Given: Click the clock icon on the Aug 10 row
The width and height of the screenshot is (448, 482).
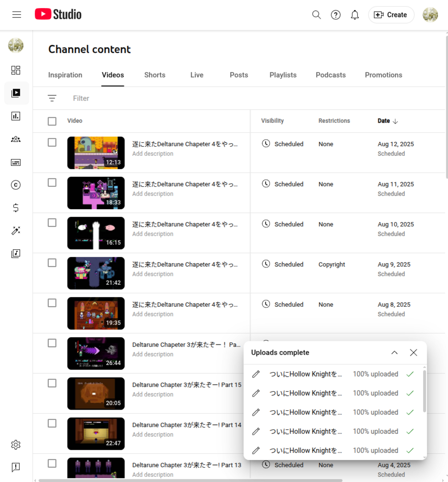Looking at the screenshot, I should [x=266, y=224].
